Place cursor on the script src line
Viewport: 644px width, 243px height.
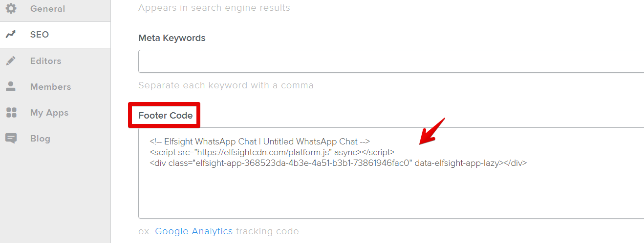(272, 152)
